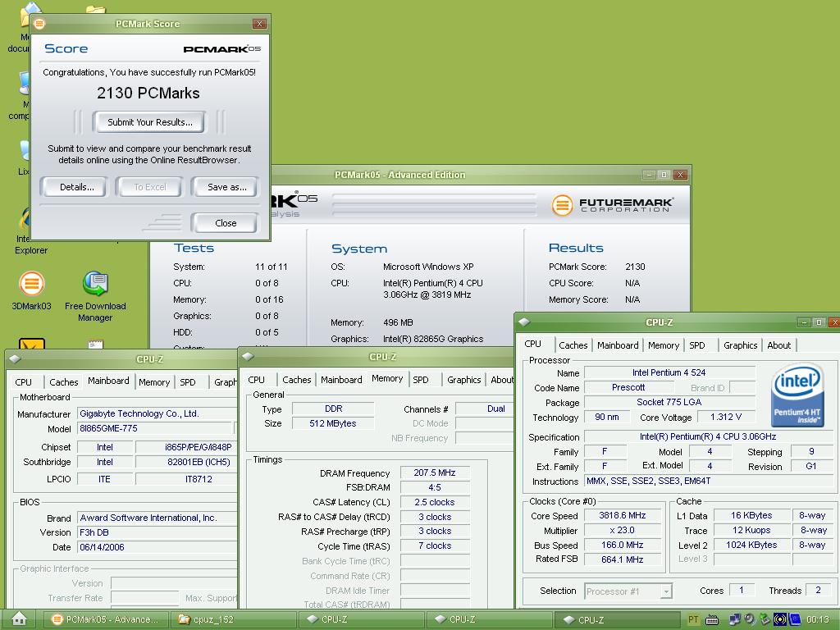The image size is (840, 630).
Task: Click the CAS# Latency 2.5 clocks value
Action: (x=435, y=502)
